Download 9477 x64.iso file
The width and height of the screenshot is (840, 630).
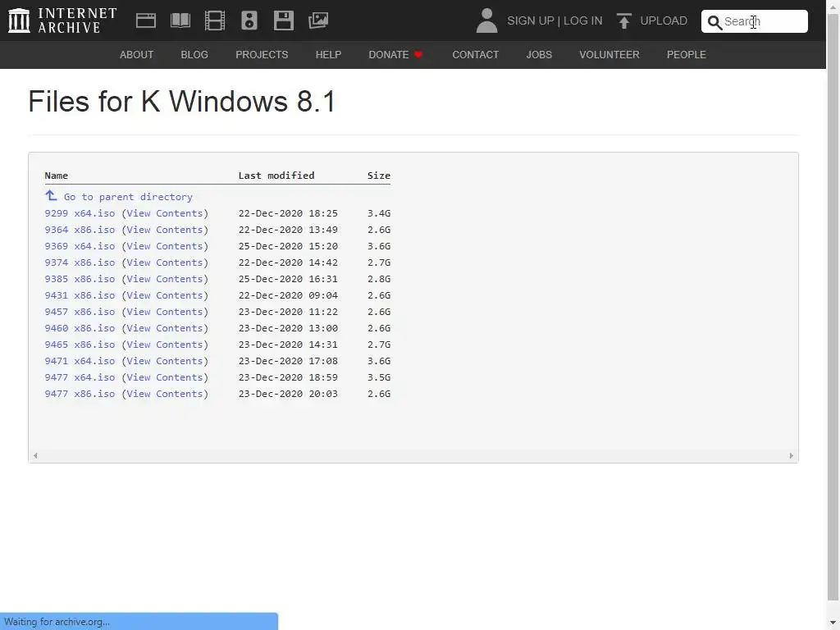(80, 377)
